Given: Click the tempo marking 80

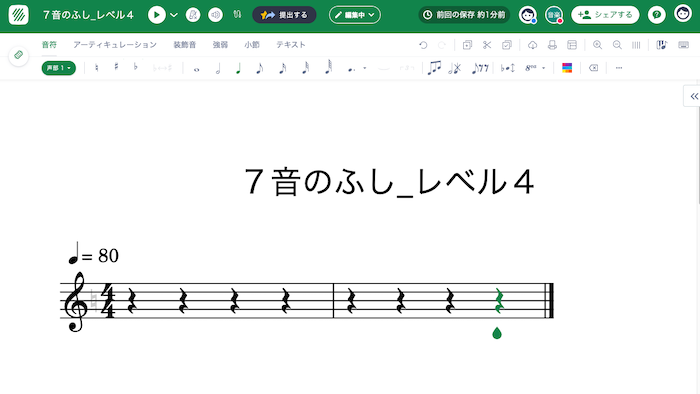Looking at the screenshot, I should coord(94,254).
